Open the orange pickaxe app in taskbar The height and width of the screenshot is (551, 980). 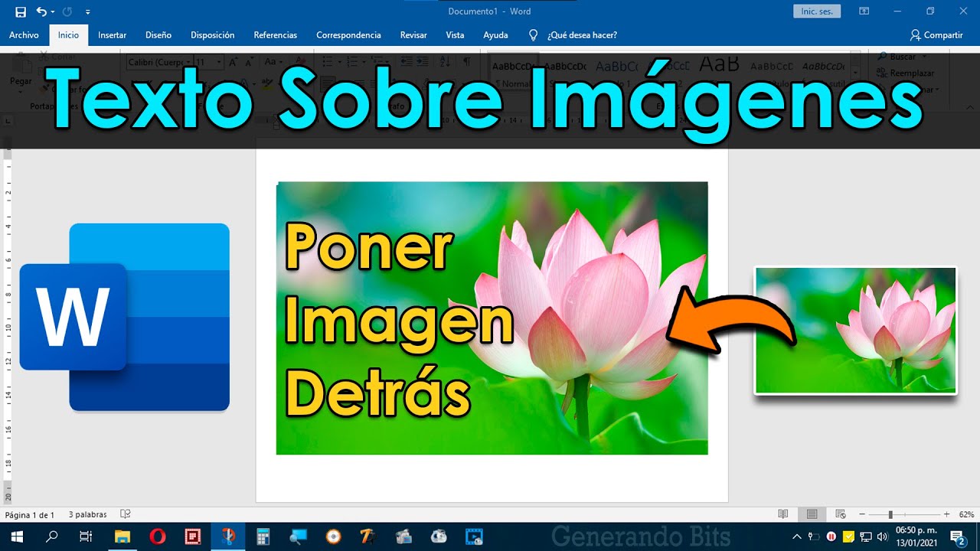[x=369, y=536]
